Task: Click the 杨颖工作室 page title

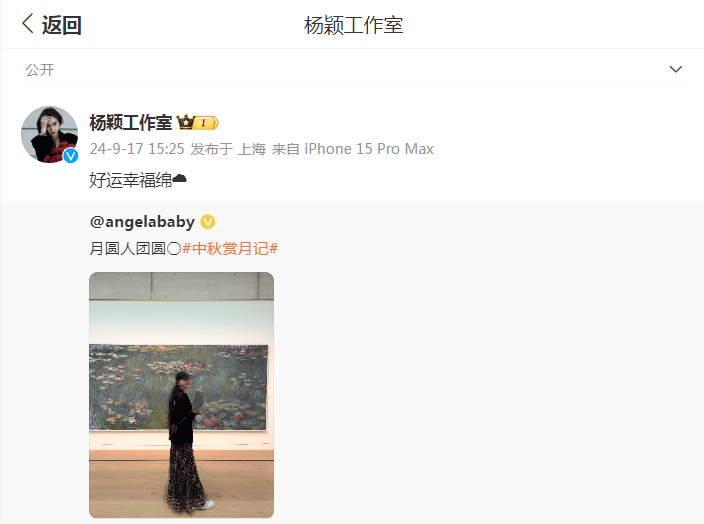Action: [353, 25]
